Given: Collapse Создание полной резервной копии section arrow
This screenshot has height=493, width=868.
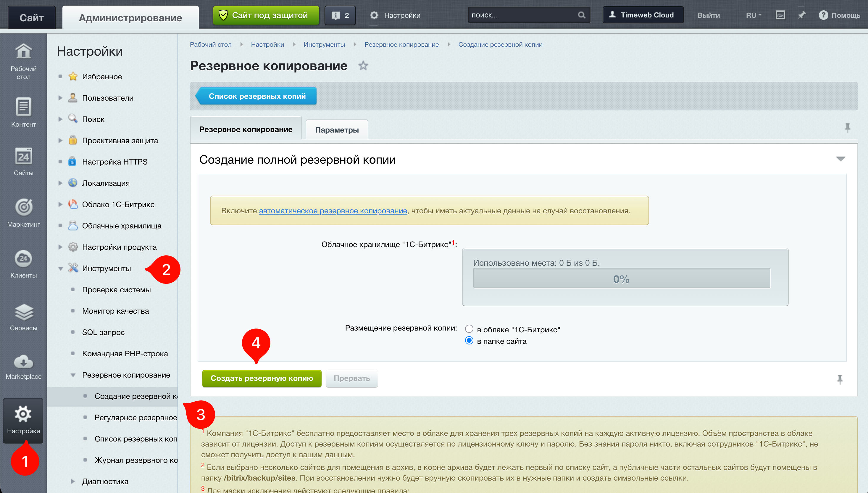Looking at the screenshot, I should 840,159.
